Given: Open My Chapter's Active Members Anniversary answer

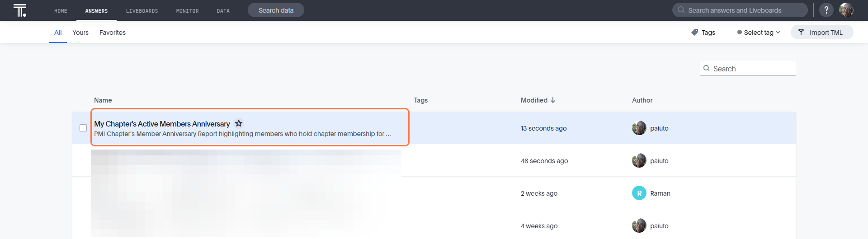Looking at the screenshot, I should (162, 124).
